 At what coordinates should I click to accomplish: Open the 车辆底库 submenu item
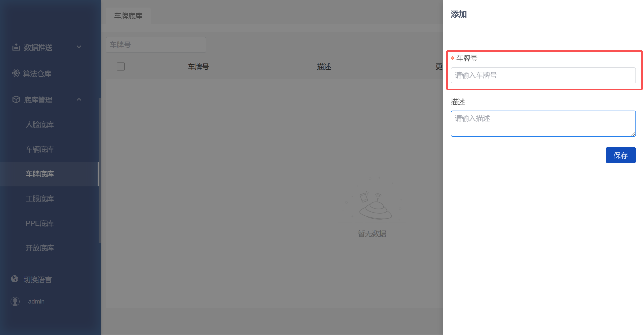tap(40, 149)
